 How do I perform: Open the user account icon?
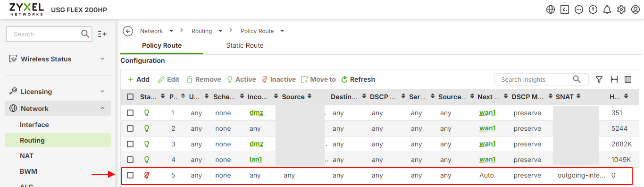(x=635, y=9)
